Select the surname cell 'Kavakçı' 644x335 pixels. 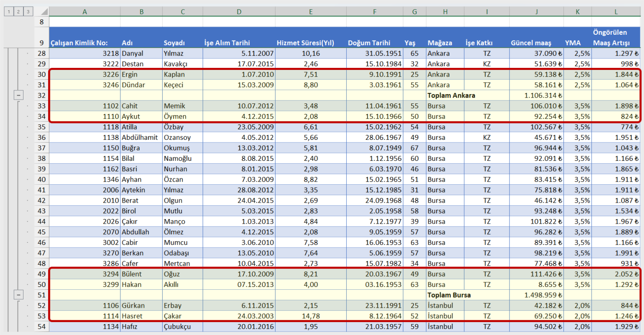click(x=182, y=64)
